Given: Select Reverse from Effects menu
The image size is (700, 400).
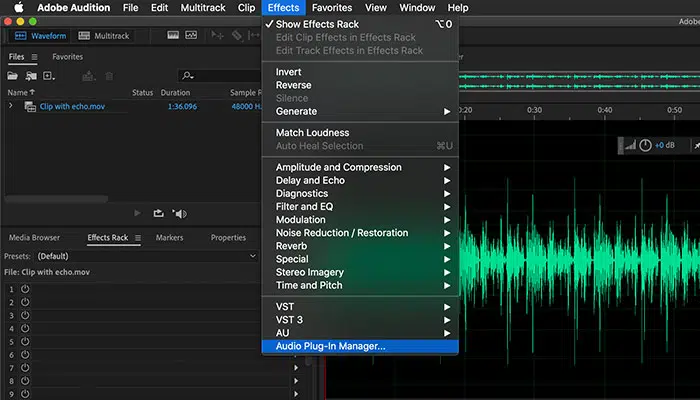Looking at the screenshot, I should (360, 85).
